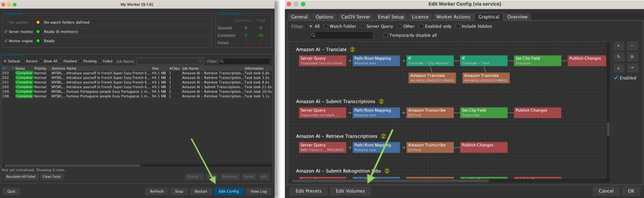
Task: Focus the task queue Filter input field
Action: click(x=245, y=61)
